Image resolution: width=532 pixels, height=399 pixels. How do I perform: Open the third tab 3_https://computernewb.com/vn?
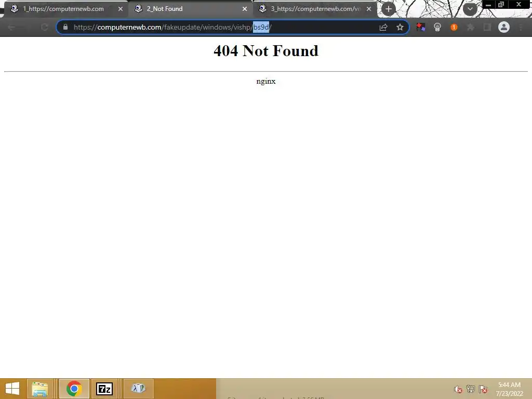click(315, 9)
